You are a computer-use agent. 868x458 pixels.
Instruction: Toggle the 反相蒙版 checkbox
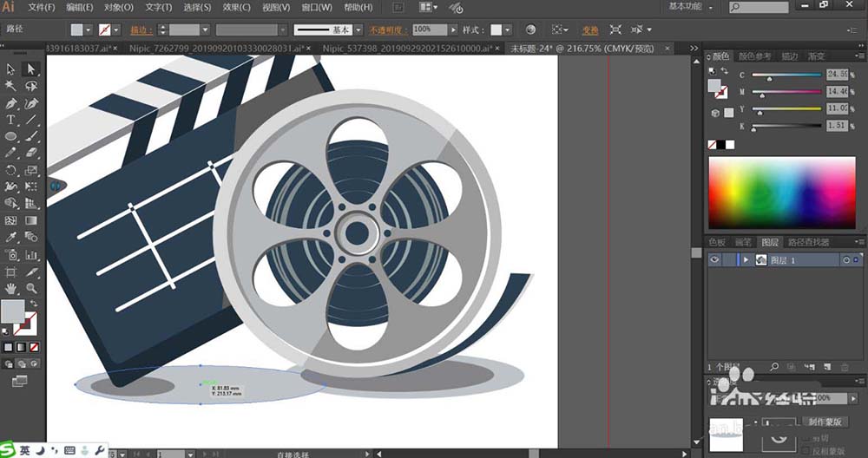click(x=806, y=450)
